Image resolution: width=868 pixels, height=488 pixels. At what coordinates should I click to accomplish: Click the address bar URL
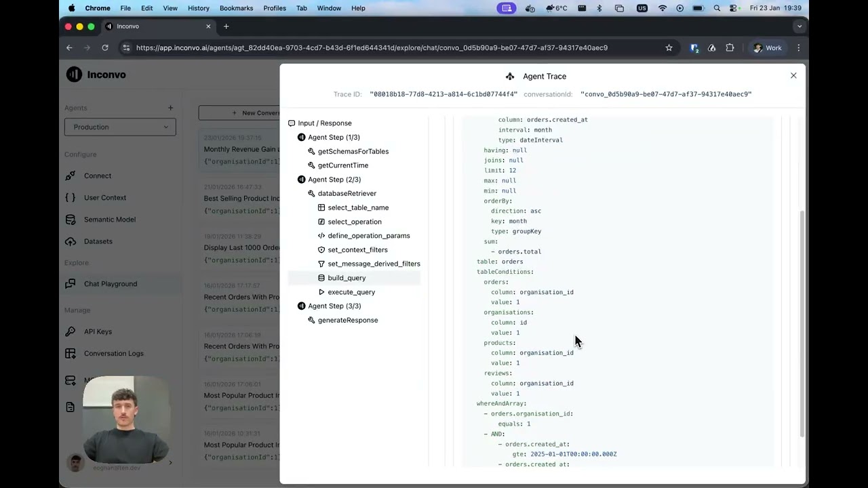[x=372, y=47]
